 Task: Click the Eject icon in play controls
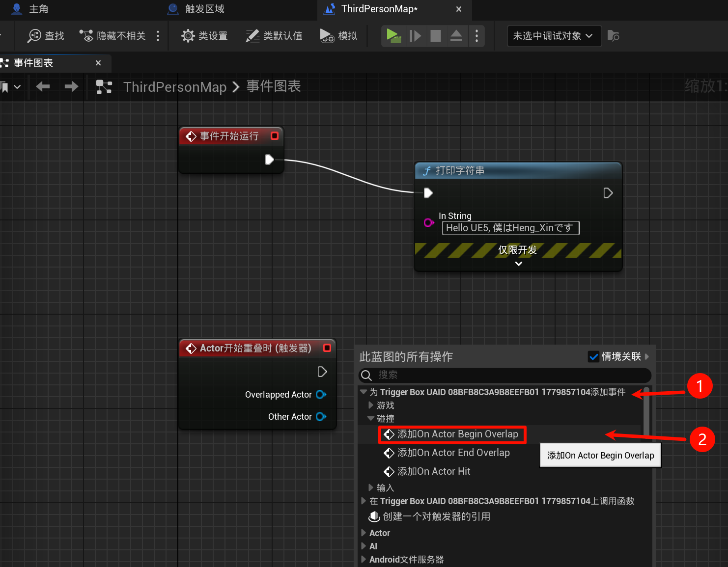click(456, 36)
